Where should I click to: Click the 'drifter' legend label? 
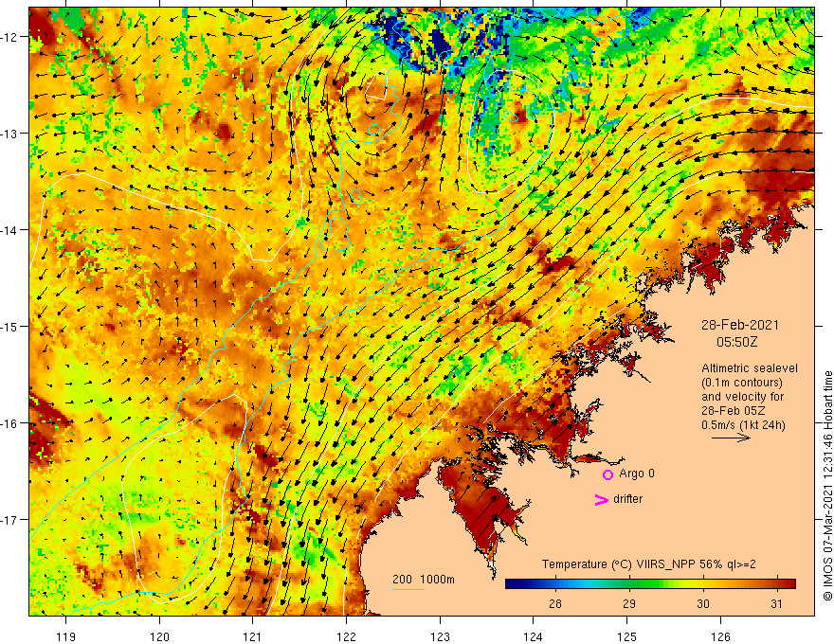[x=627, y=499]
